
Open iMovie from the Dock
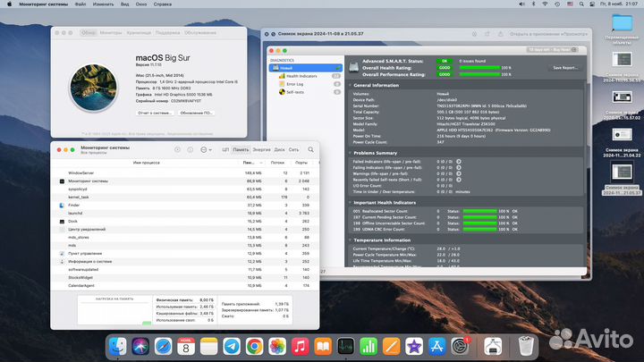[414, 347]
